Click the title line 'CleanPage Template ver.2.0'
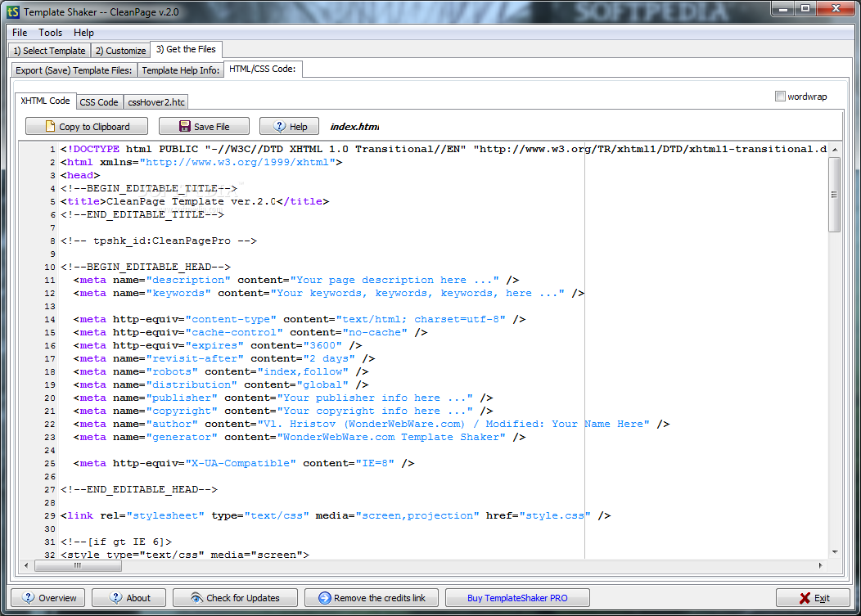861x616 pixels. point(195,201)
